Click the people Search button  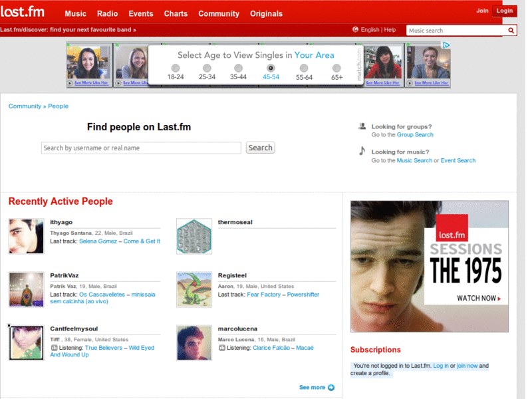(260, 148)
